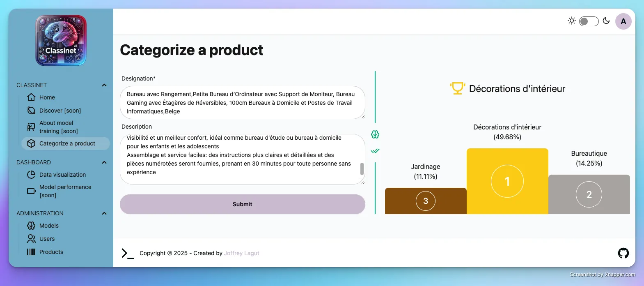The width and height of the screenshot is (644, 286).
Task: Click the Classinet logo image
Action: click(61, 40)
